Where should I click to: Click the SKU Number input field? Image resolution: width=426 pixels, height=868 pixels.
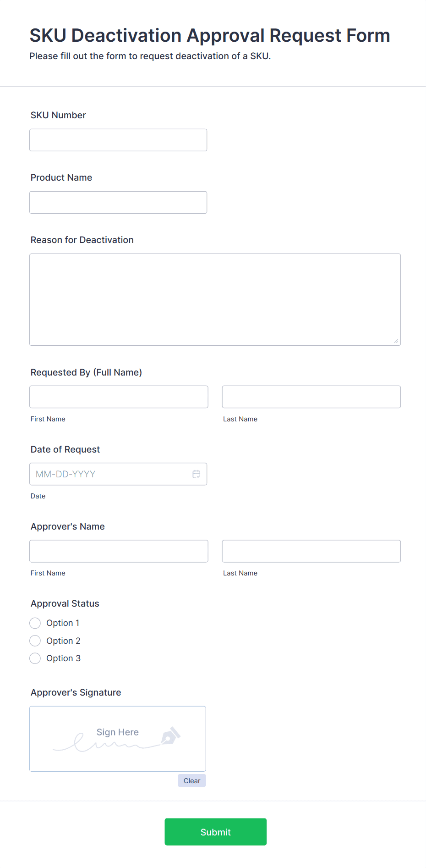pyautogui.click(x=118, y=139)
